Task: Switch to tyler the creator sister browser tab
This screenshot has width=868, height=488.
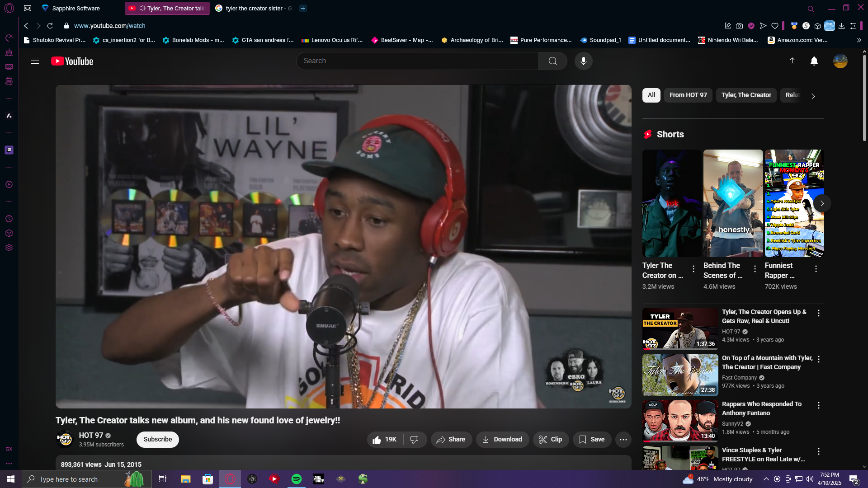Action: pos(254,8)
